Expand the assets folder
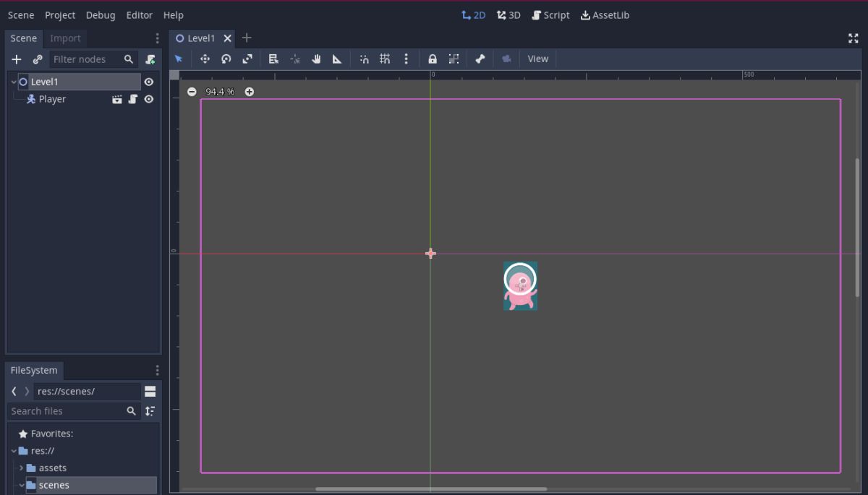Viewport: 868px width, 495px height. [22, 468]
